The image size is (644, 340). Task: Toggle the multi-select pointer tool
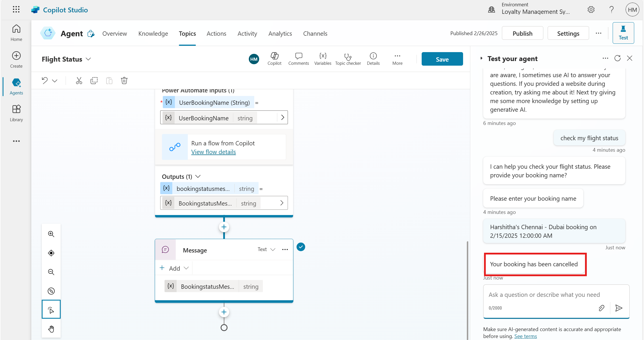51,310
